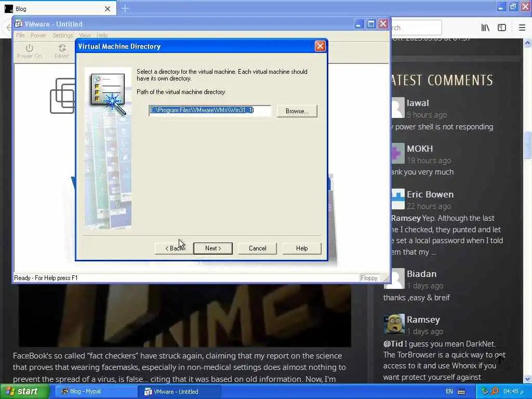Cancel the virtual machine wizard

(258, 248)
